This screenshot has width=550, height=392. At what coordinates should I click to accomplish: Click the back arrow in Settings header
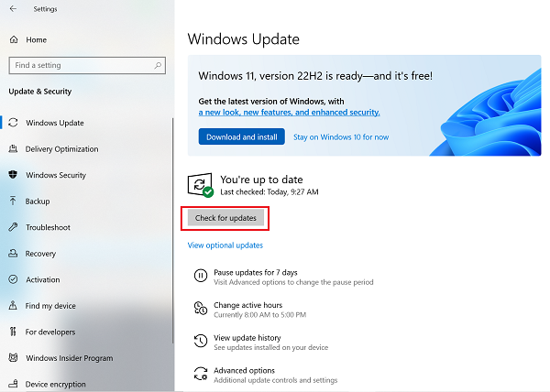coord(12,9)
